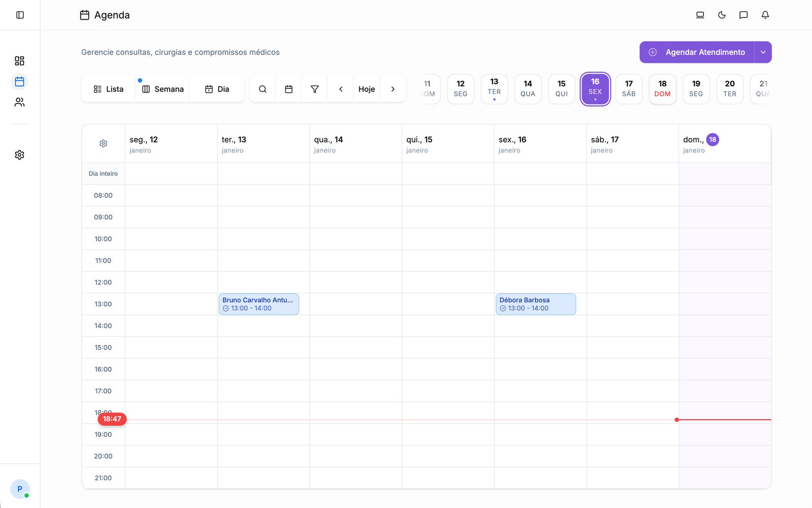Open notifications via the bell icon

point(765,15)
